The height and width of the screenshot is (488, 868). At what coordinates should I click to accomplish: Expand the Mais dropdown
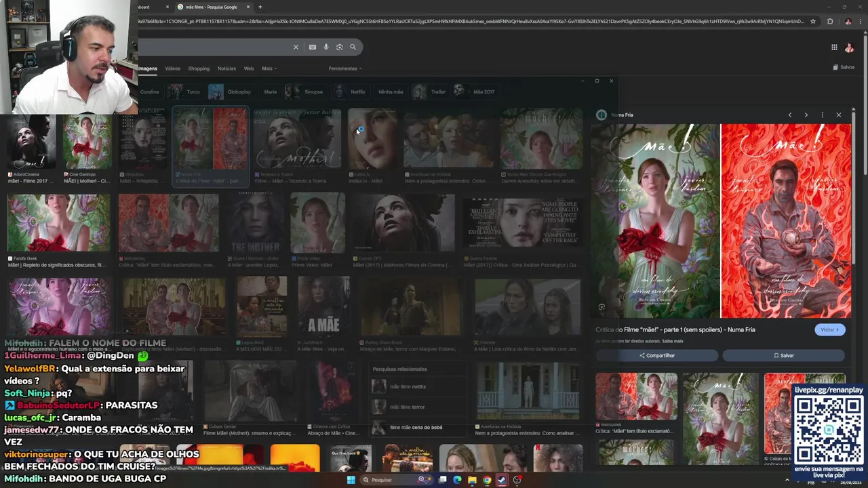pos(269,68)
